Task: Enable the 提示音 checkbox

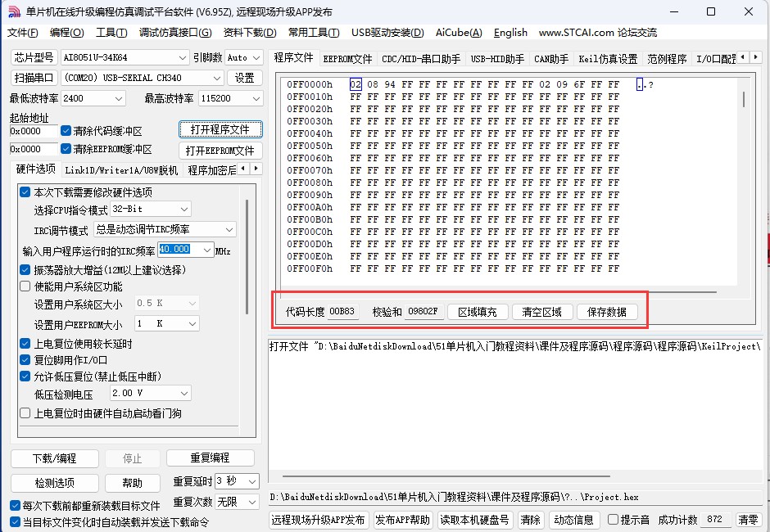Action: (613, 519)
